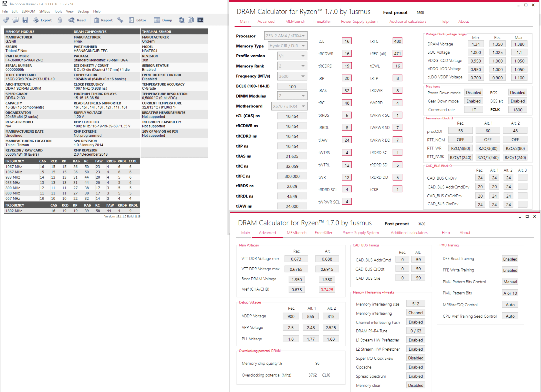Click the padlock icon in Thaiphoon toolbar
Screen dimensions: 541x392
[60, 20]
